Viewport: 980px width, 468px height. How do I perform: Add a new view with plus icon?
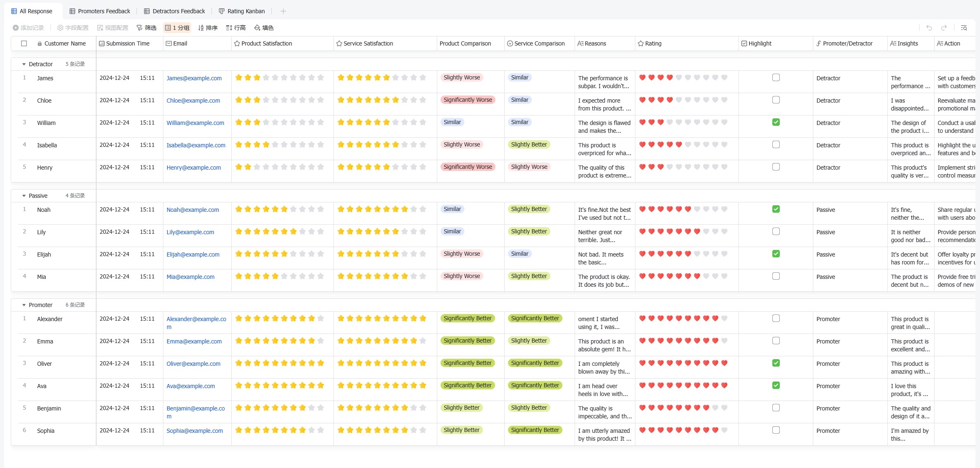click(x=283, y=11)
